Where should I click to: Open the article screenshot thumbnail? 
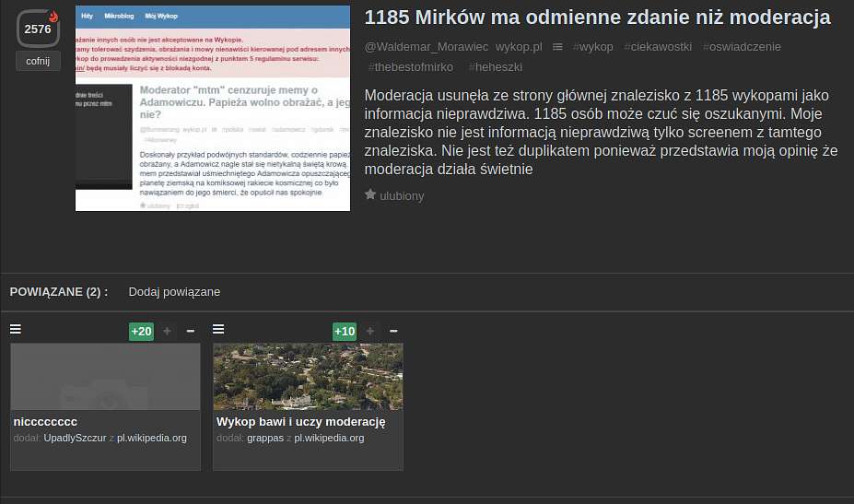tap(213, 108)
